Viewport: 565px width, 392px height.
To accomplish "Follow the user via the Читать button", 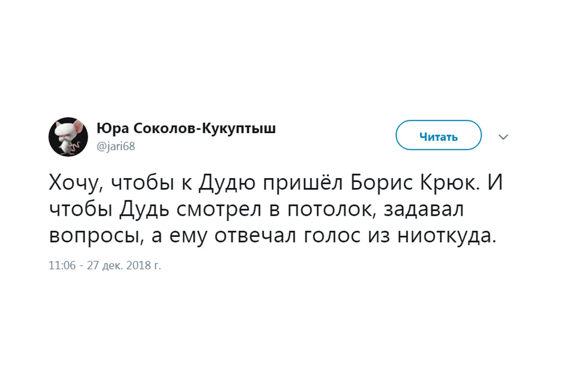I will point(438,135).
